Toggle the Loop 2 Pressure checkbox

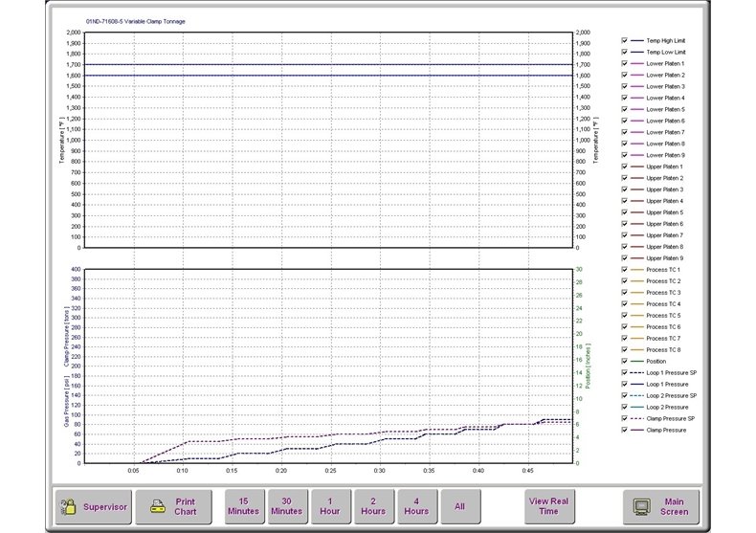(625, 407)
